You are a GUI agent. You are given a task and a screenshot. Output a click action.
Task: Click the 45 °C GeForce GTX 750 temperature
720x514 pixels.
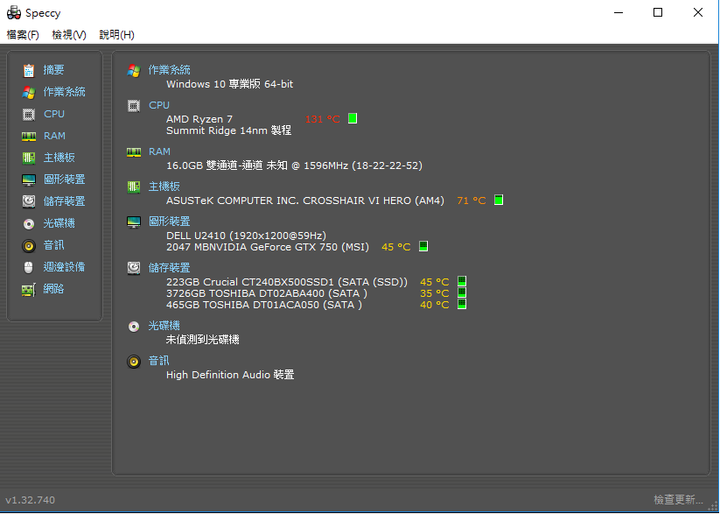click(x=396, y=247)
